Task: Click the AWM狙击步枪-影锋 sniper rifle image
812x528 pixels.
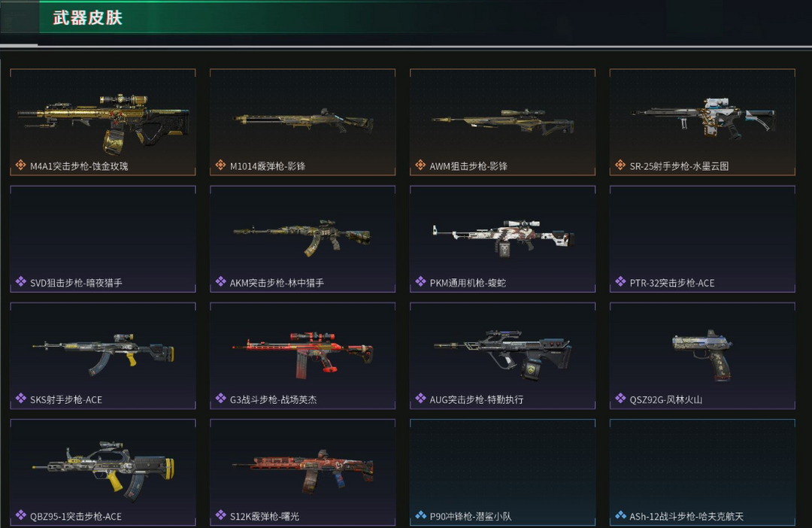Action: coord(502,121)
